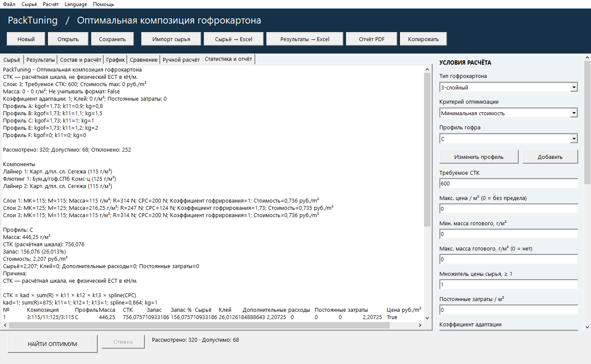Open the Сравнение tab
The width and height of the screenshot is (591, 364).
pos(144,60)
